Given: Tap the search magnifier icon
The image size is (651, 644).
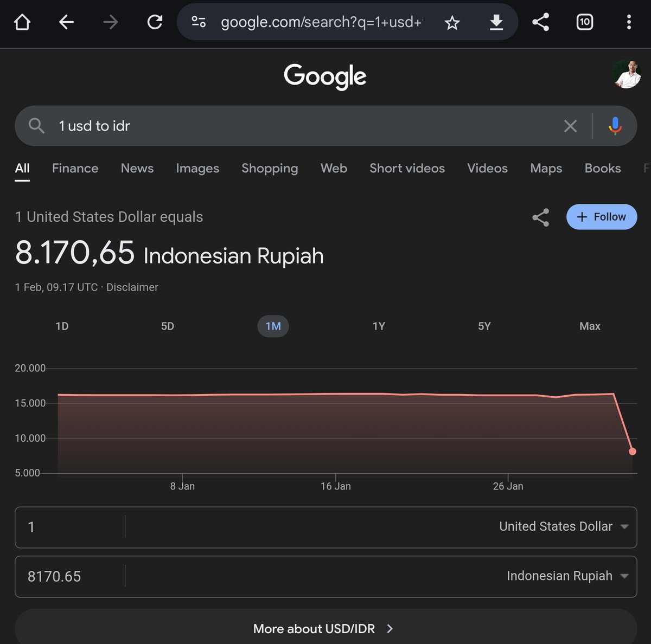Looking at the screenshot, I should tap(36, 126).
